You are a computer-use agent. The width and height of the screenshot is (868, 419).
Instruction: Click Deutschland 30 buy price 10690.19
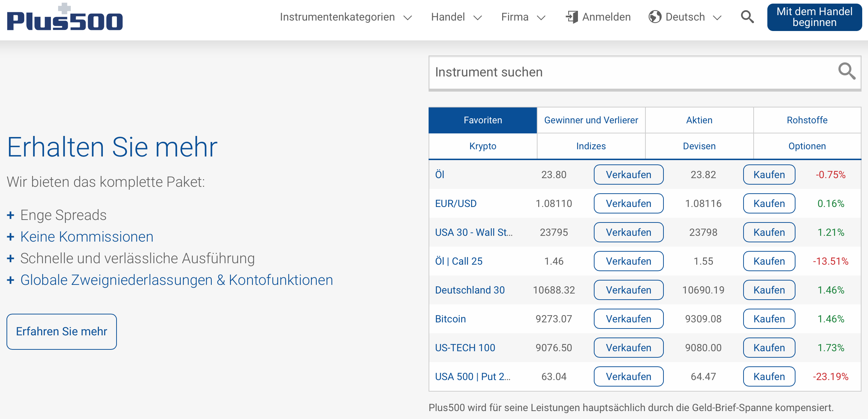pyautogui.click(x=703, y=290)
